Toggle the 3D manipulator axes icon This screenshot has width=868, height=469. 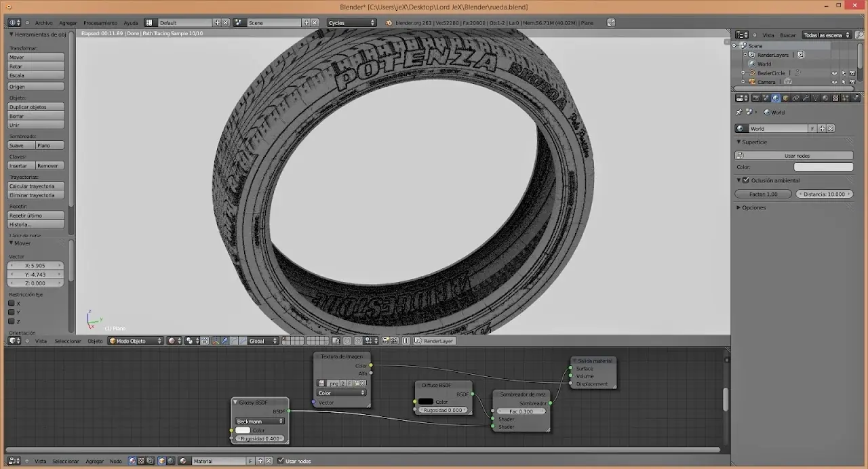coord(215,341)
